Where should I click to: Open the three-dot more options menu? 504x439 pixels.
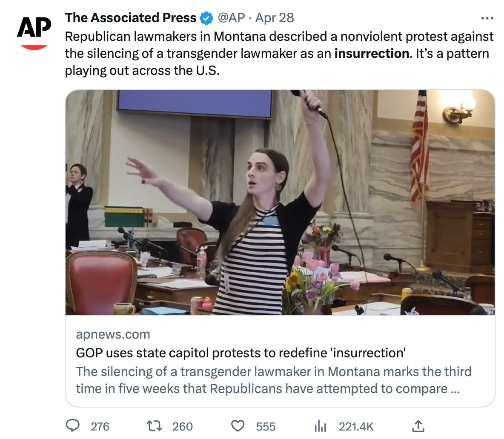coord(487,18)
